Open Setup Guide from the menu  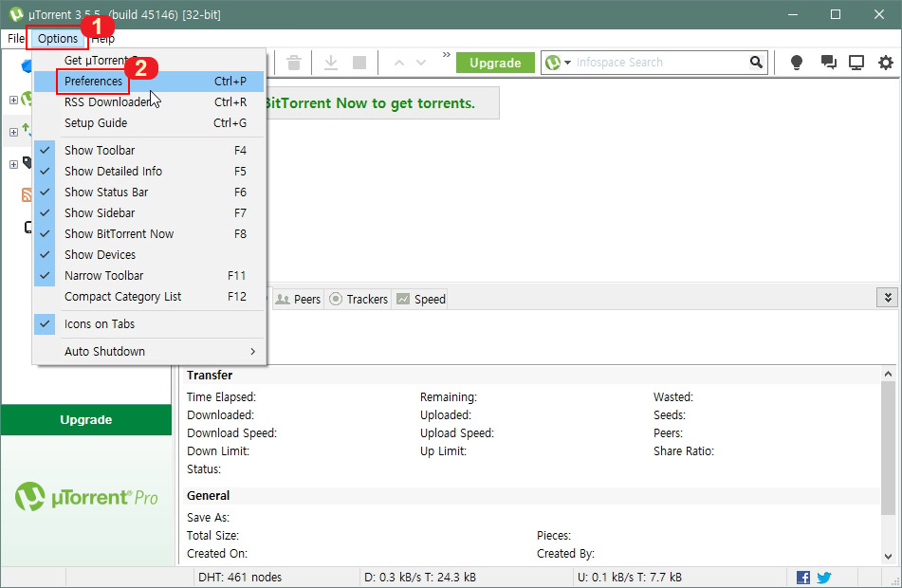click(x=149, y=122)
